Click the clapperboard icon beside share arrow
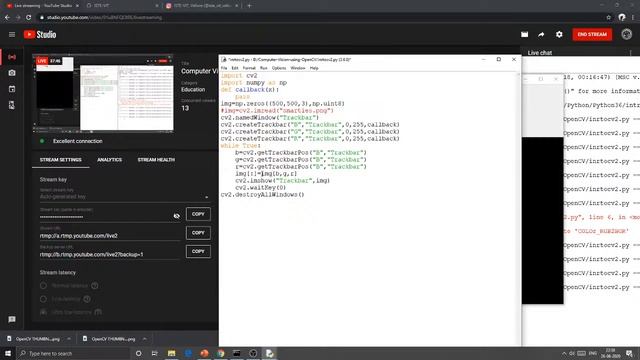The width and height of the screenshot is (640, 360). click(x=524, y=35)
